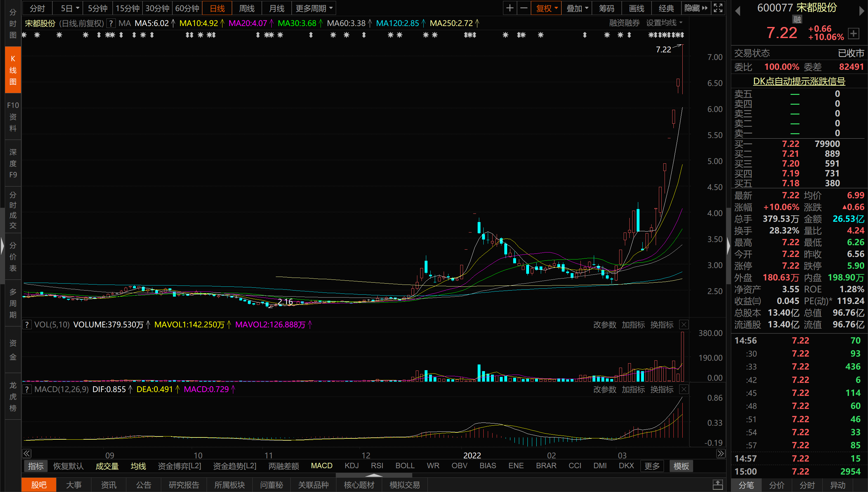Image resolution: width=868 pixels, height=492 pixels.
Task: Toggle 成交量 volume indicator
Action: (x=107, y=466)
